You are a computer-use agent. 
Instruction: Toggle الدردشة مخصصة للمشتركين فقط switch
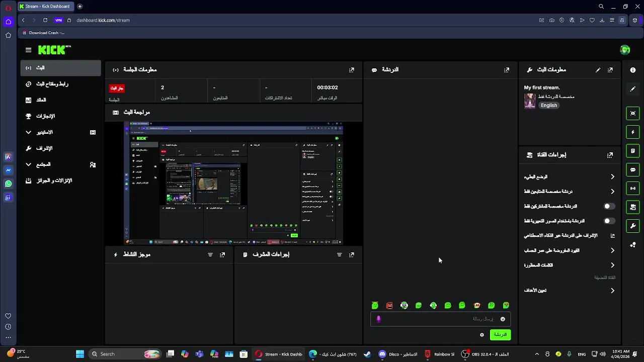(x=609, y=206)
